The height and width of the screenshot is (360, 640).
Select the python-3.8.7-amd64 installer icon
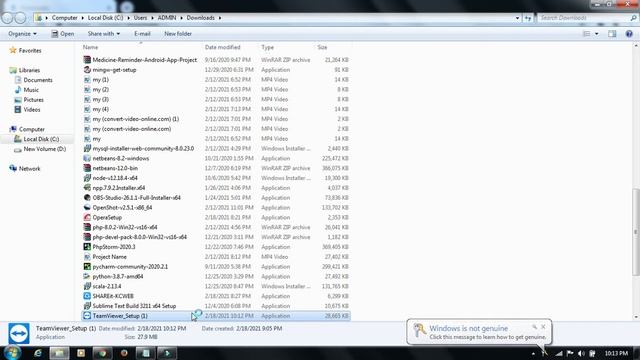coord(87,276)
